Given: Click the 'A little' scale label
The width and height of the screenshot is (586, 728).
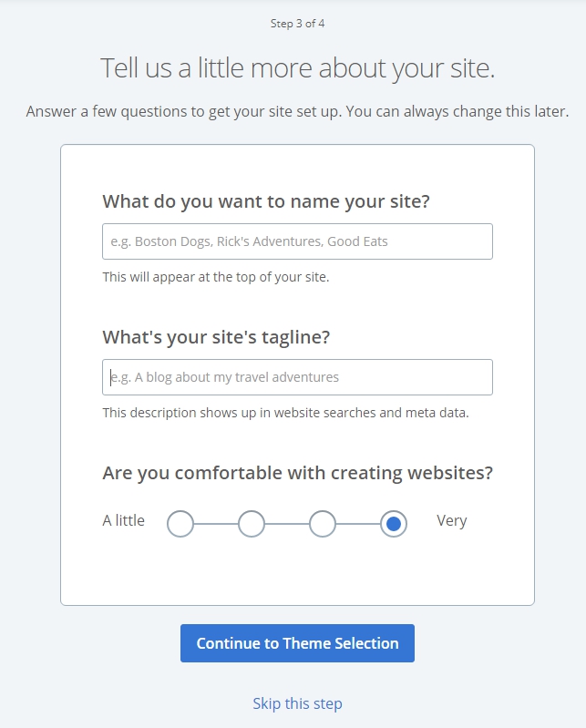Looking at the screenshot, I should (124, 520).
